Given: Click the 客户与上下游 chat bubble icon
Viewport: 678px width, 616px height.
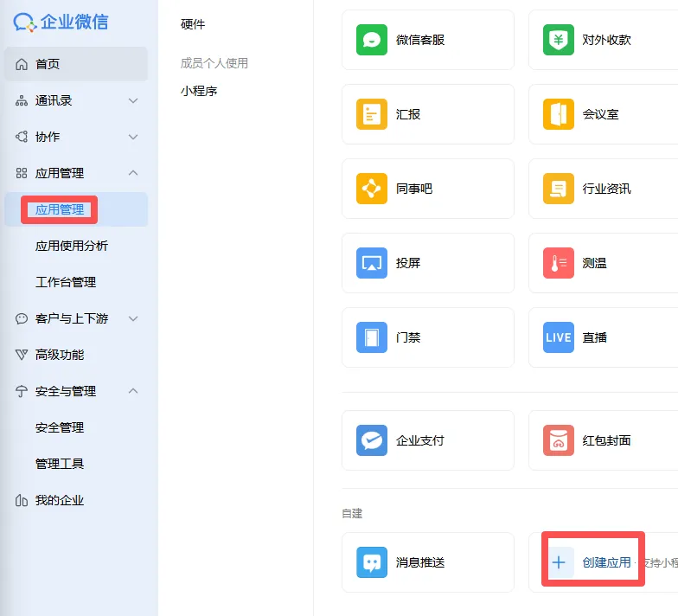Looking at the screenshot, I should (x=21, y=318).
